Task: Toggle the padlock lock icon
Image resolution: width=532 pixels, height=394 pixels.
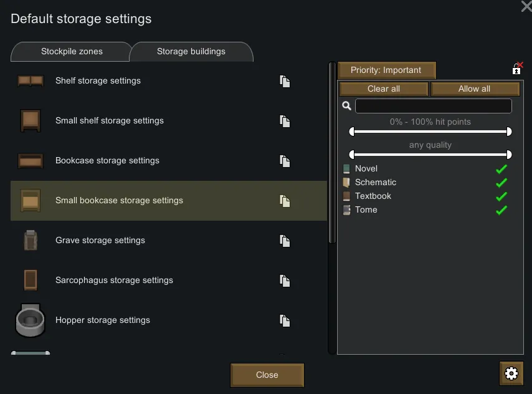Action: pos(516,69)
